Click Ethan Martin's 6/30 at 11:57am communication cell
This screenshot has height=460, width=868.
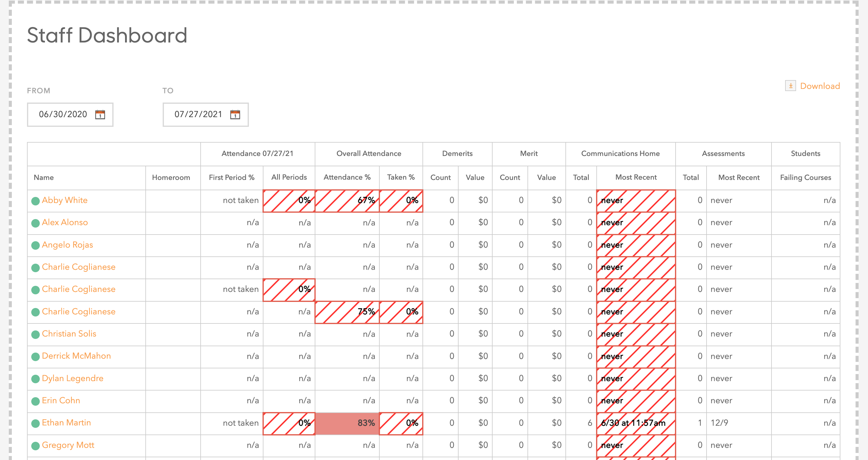pyautogui.click(x=636, y=423)
